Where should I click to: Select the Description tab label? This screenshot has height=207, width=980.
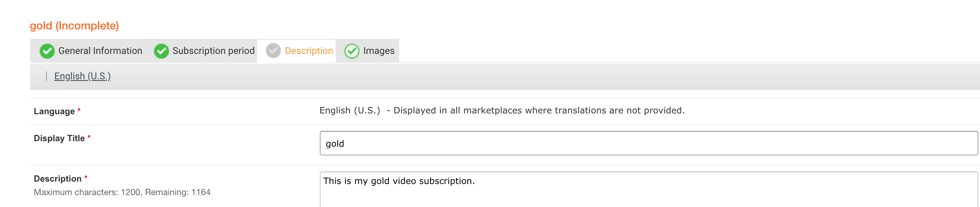(309, 51)
